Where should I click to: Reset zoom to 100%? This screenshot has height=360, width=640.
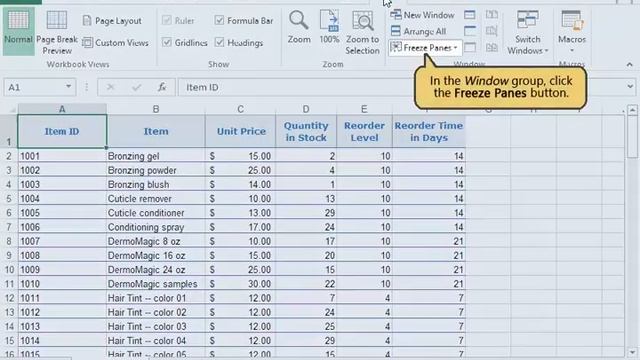pos(329,28)
